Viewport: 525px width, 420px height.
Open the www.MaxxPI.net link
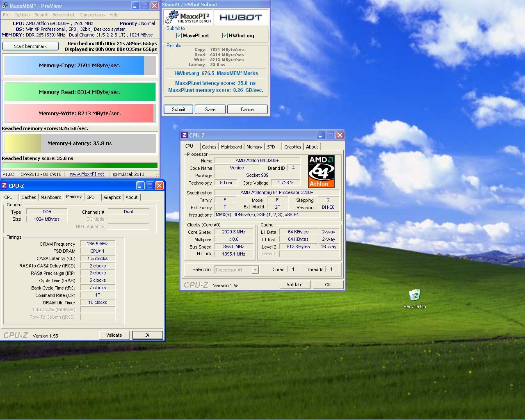[87, 174]
